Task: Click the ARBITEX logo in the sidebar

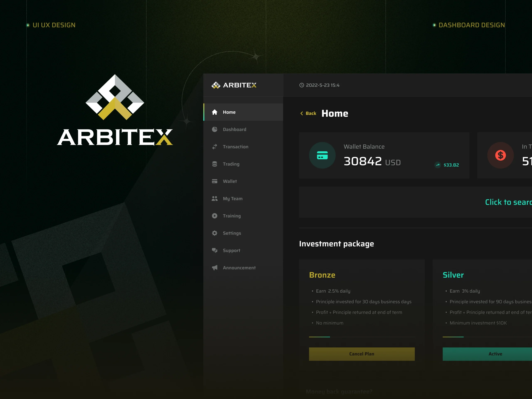Action: tap(234, 85)
